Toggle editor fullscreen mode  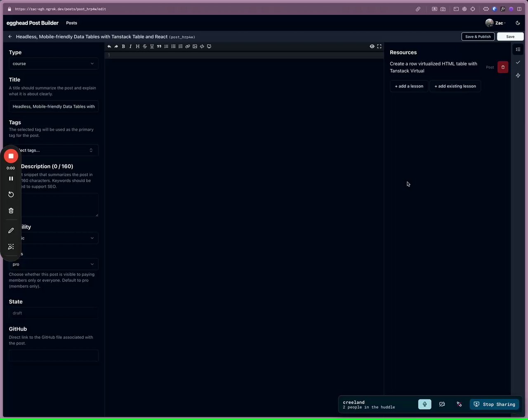(x=379, y=47)
